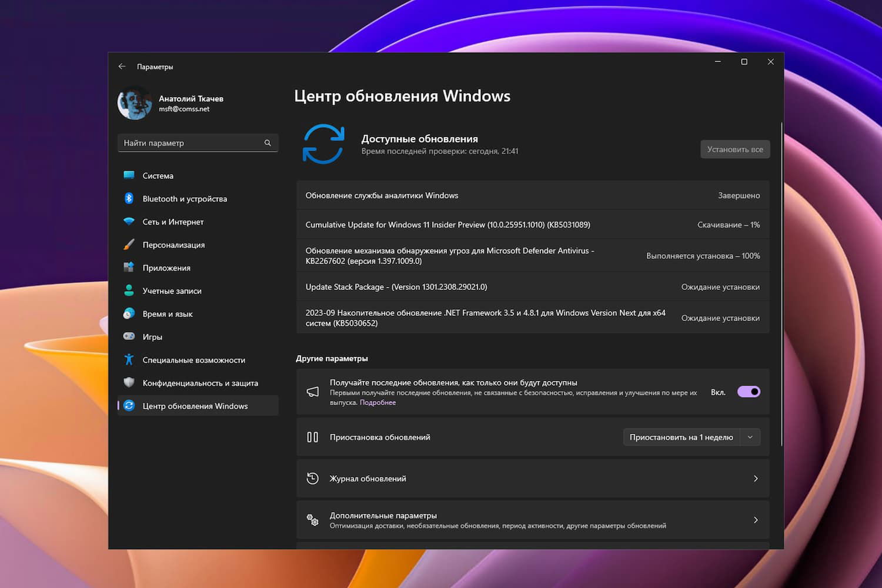Click the Приложения apps icon
The width and height of the screenshot is (882, 588).
(x=129, y=268)
